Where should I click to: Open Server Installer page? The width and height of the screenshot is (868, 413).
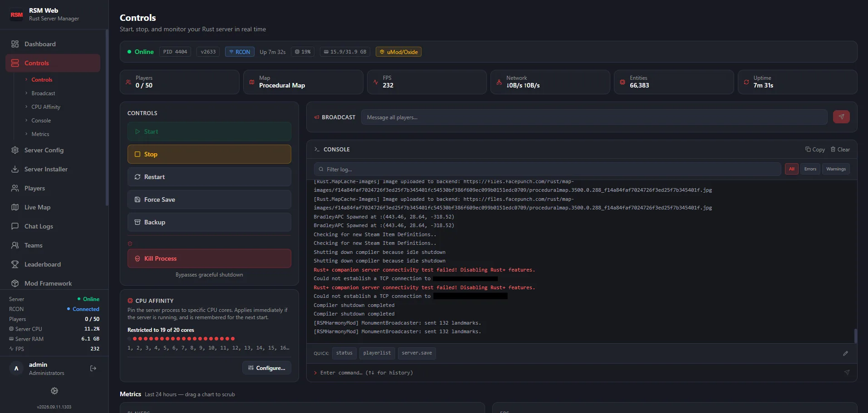click(53, 169)
